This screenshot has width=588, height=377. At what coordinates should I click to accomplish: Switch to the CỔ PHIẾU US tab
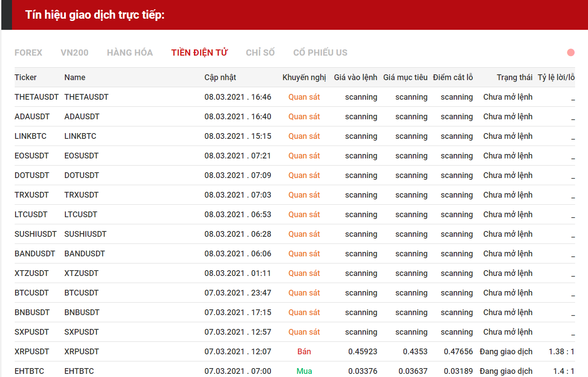(x=320, y=53)
